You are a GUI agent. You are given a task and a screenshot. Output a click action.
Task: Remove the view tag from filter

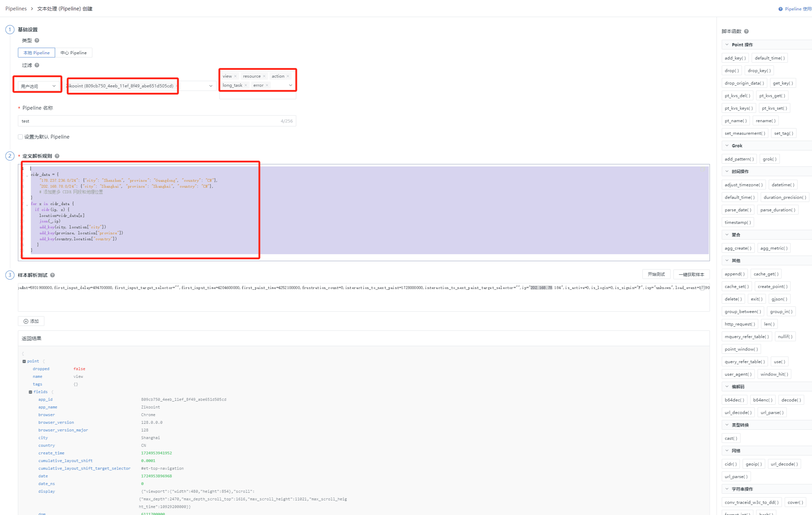pyautogui.click(x=236, y=76)
